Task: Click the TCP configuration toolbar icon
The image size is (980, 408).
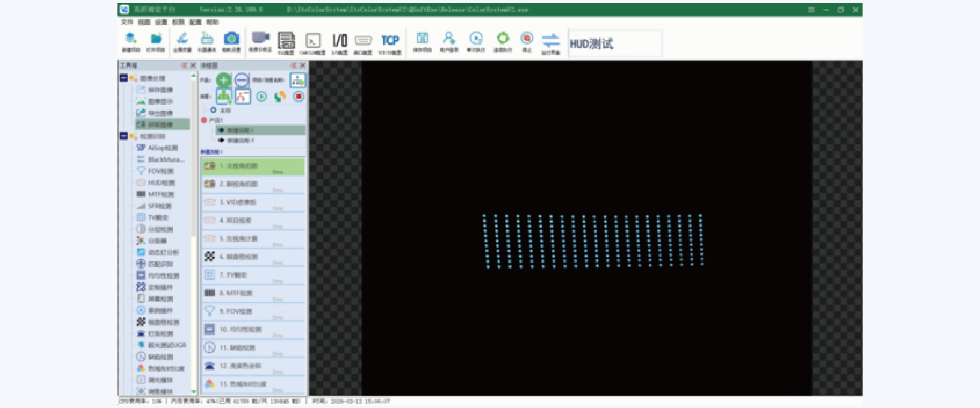Action: (390, 41)
